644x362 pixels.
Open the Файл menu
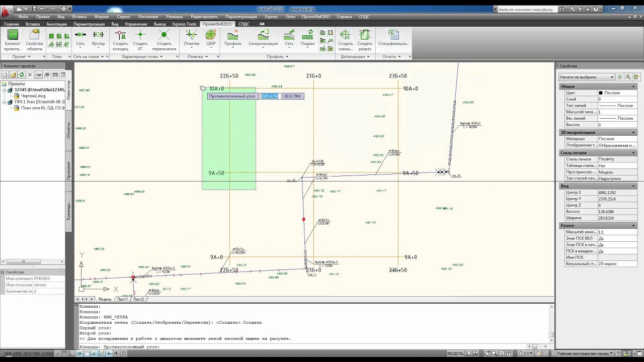[23, 17]
